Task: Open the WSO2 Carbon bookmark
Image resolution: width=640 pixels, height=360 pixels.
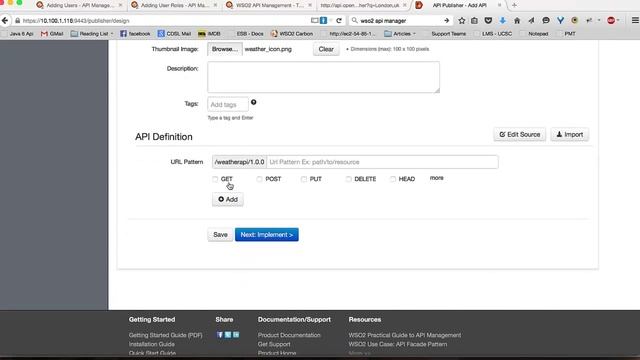Action: [292, 33]
